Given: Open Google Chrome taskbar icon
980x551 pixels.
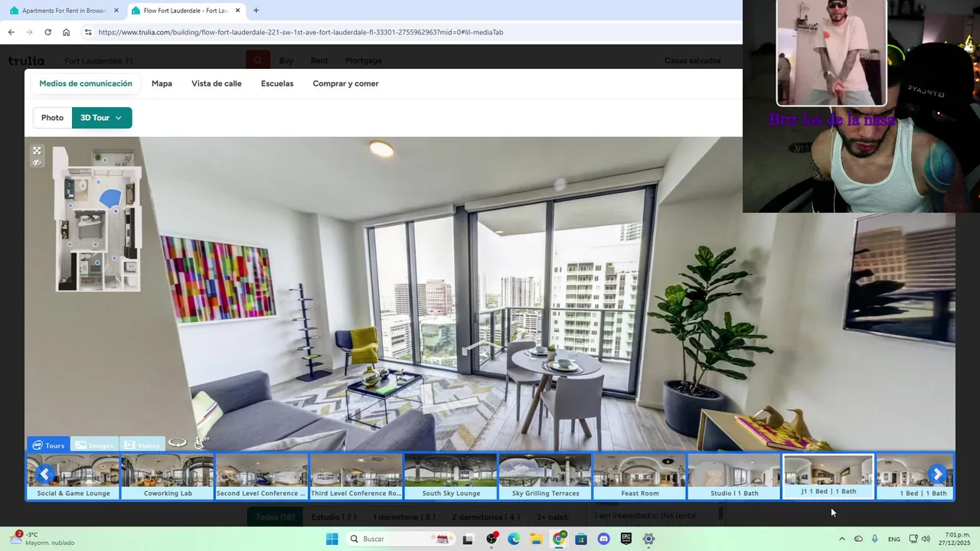Looking at the screenshot, I should click(559, 539).
